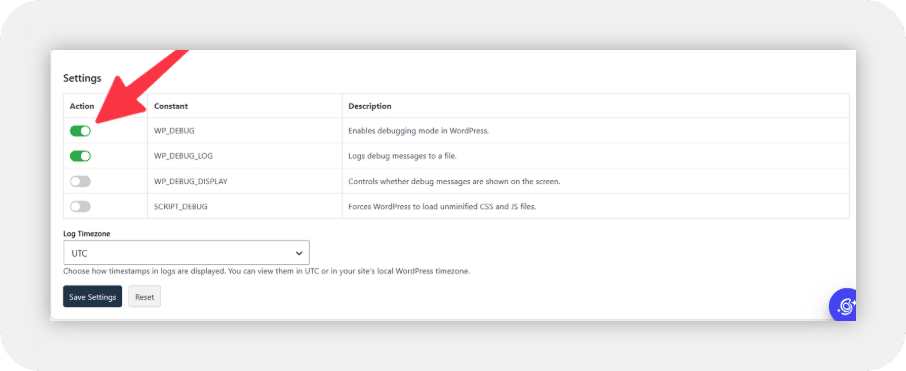Open the Log Timezone UTC dropdown
This screenshot has width=906, height=371.
186,253
